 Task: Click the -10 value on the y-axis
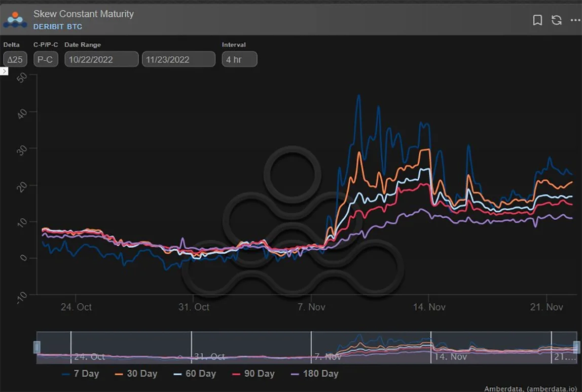(21, 297)
